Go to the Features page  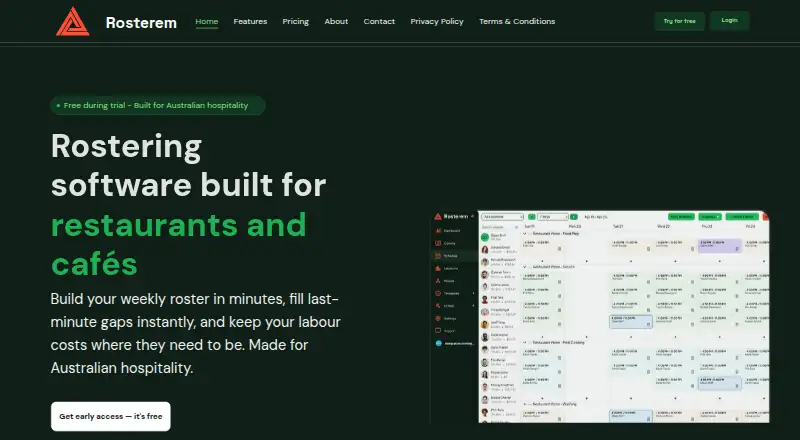(x=250, y=21)
